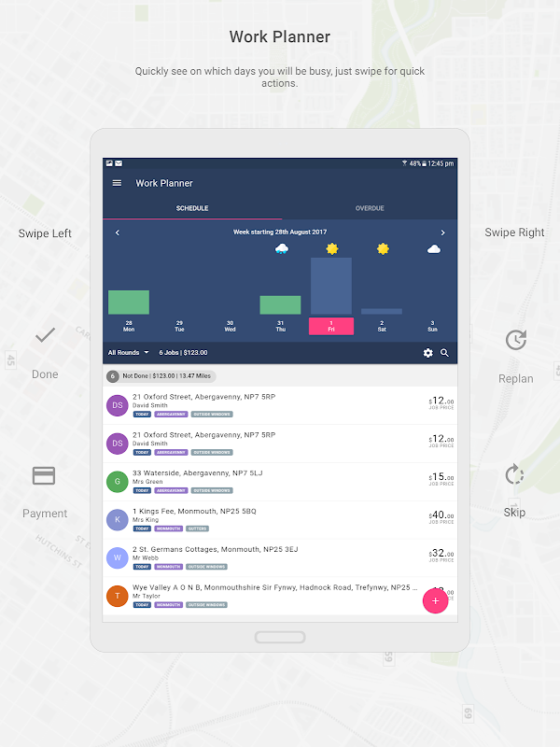Open the hamburger navigation menu
Viewport: 560px width, 747px height.
pyautogui.click(x=117, y=183)
